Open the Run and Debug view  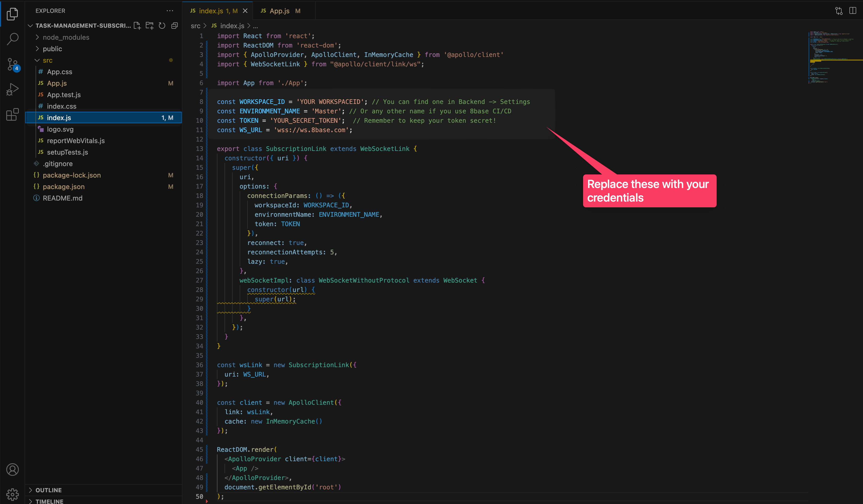pos(12,89)
